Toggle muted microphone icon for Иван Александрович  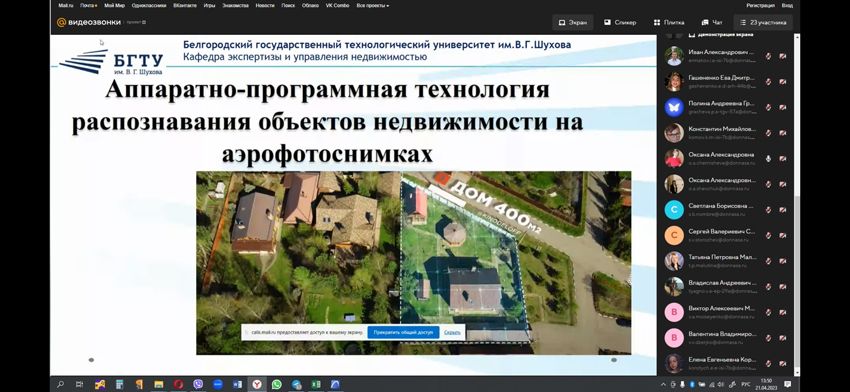click(x=768, y=56)
